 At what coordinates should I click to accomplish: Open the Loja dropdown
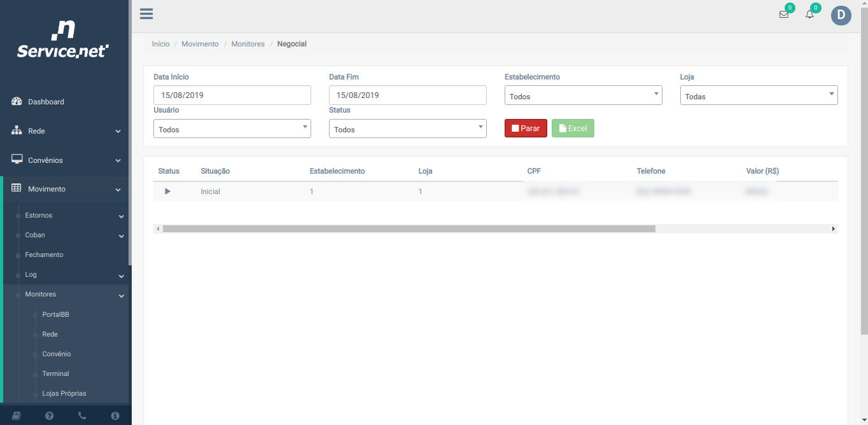[x=759, y=96]
